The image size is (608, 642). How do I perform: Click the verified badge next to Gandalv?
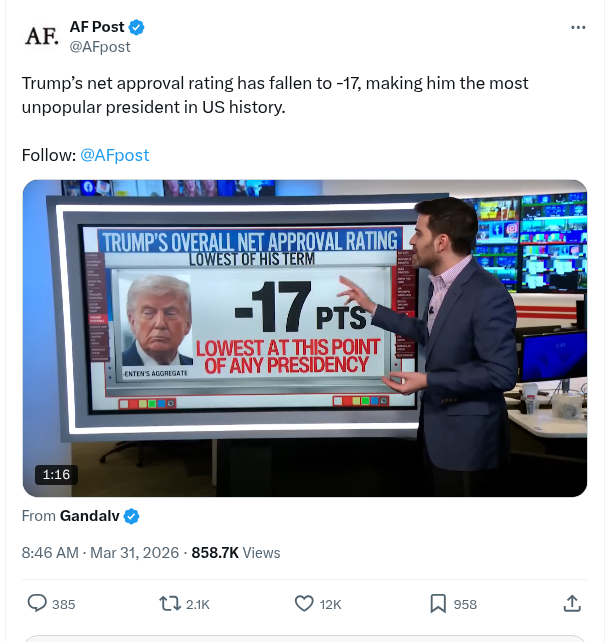(x=131, y=516)
